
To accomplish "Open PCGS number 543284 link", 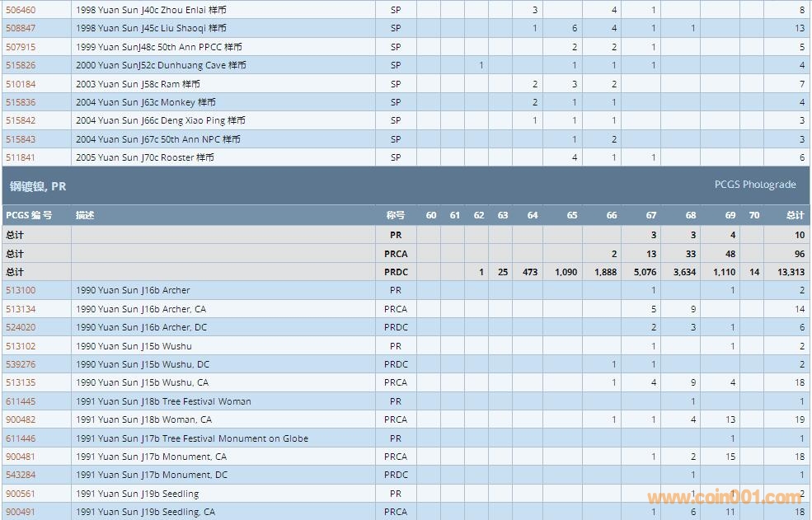I will click(x=21, y=475).
